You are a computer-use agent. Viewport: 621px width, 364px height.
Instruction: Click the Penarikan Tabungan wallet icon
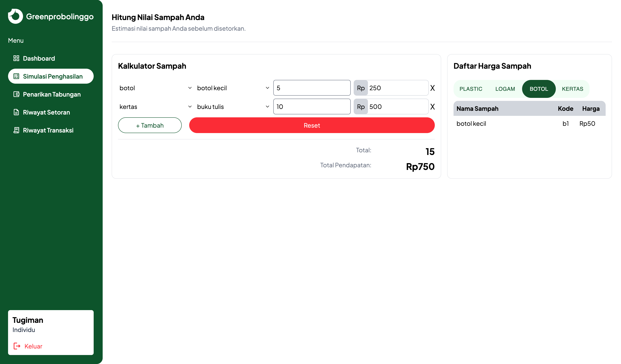click(16, 94)
